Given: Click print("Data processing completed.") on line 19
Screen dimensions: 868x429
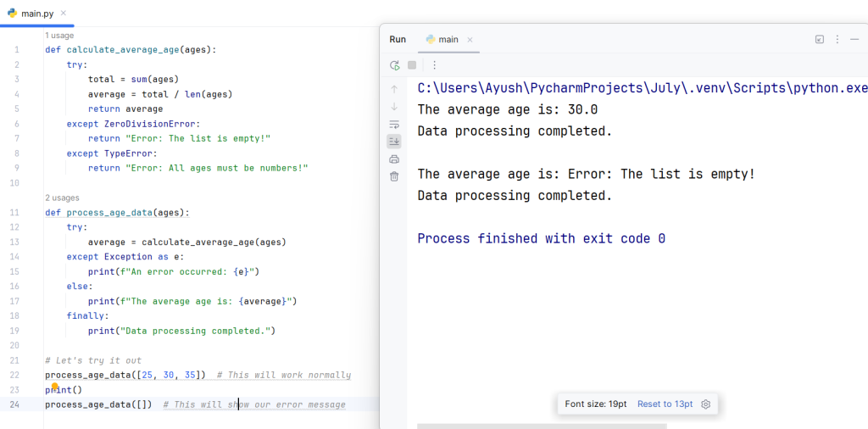Looking at the screenshot, I should [x=181, y=331].
